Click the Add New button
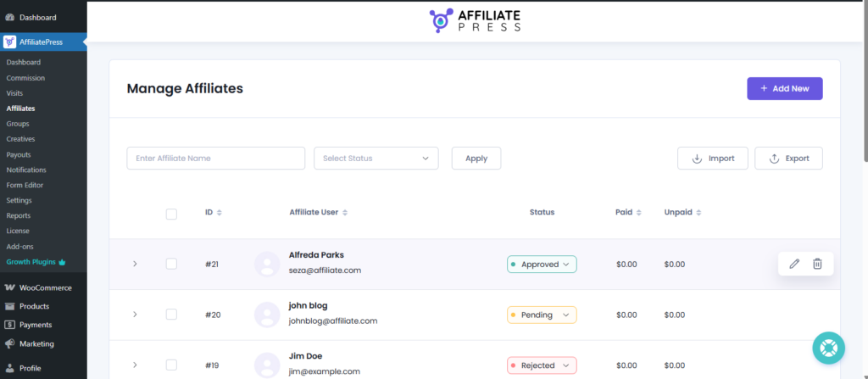Screen dimensions: 868x379 784,88
